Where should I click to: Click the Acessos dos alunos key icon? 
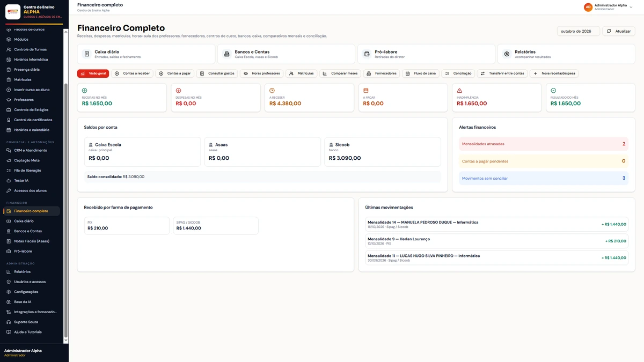[x=9, y=190]
